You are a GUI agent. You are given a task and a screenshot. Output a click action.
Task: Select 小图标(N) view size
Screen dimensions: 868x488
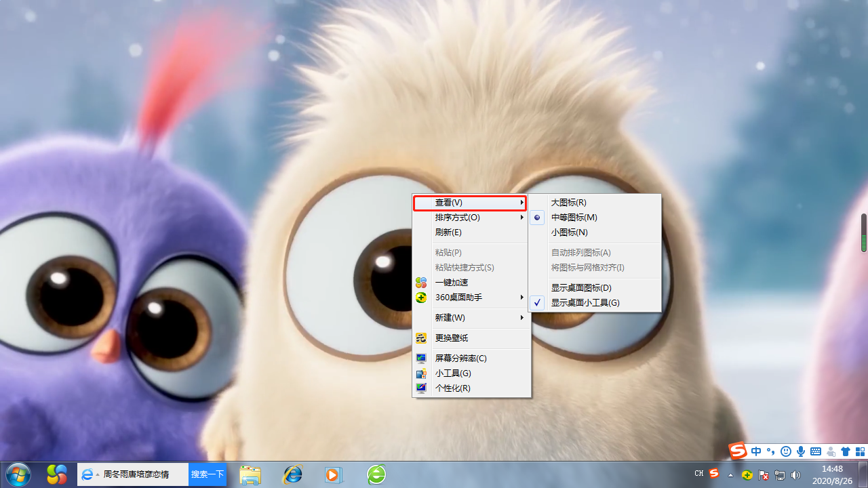click(595, 232)
